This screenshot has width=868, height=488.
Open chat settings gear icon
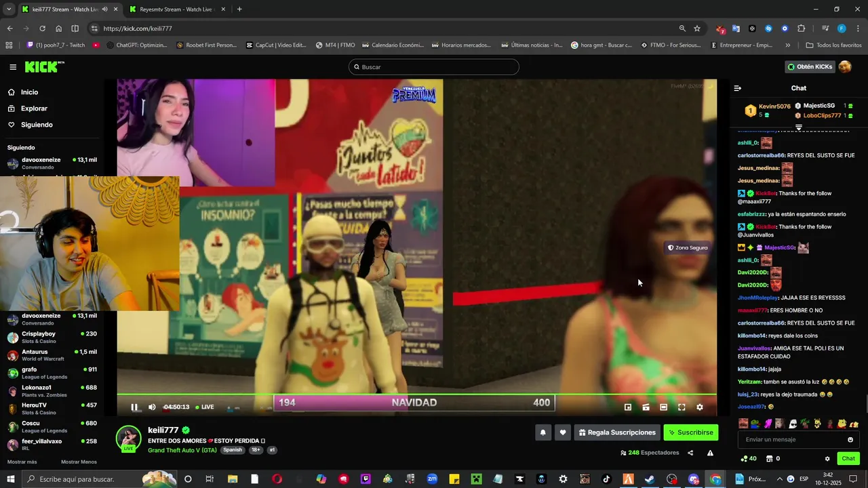point(827,459)
